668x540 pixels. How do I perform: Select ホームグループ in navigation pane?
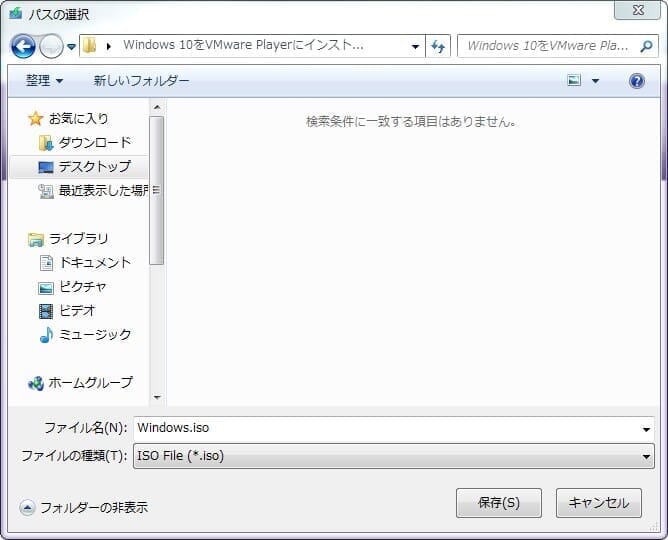pyautogui.click(x=90, y=382)
